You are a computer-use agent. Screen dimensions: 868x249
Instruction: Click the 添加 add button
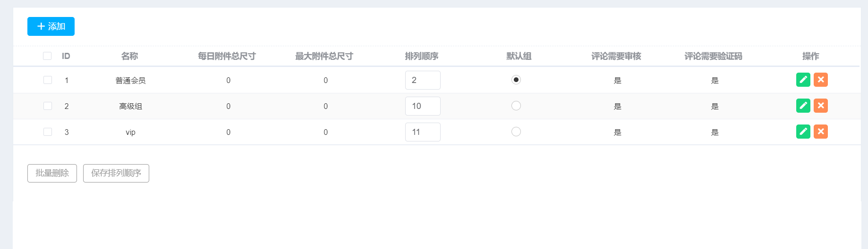coord(51,26)
